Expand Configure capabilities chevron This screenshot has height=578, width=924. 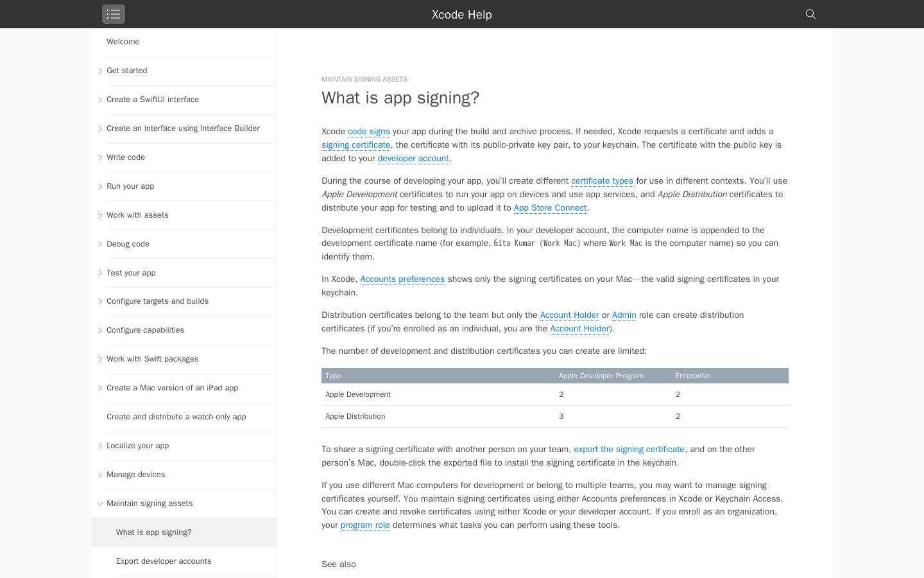coord(100,331)
